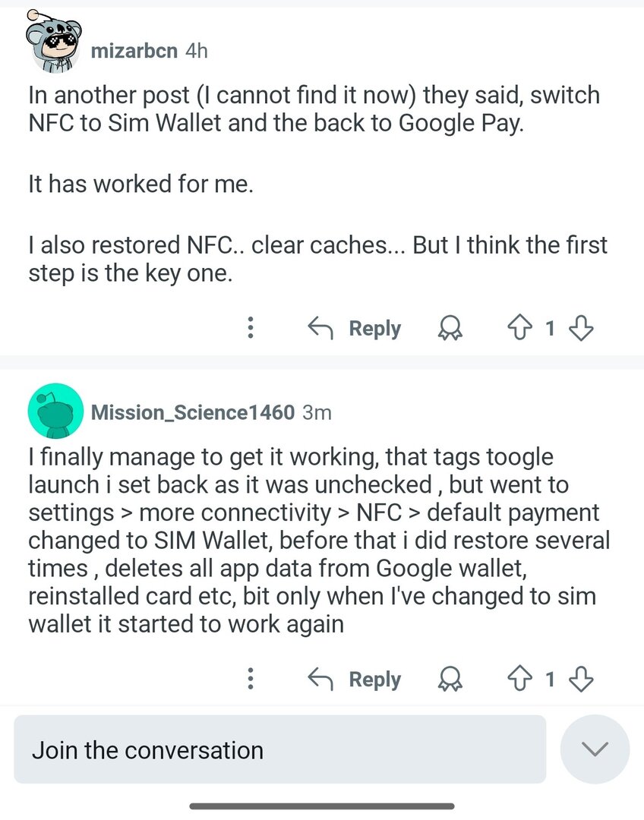Open three-dot menu on Mission_Science1460's comment
This screenshot has height=820, width=644.
click(251, 679)
